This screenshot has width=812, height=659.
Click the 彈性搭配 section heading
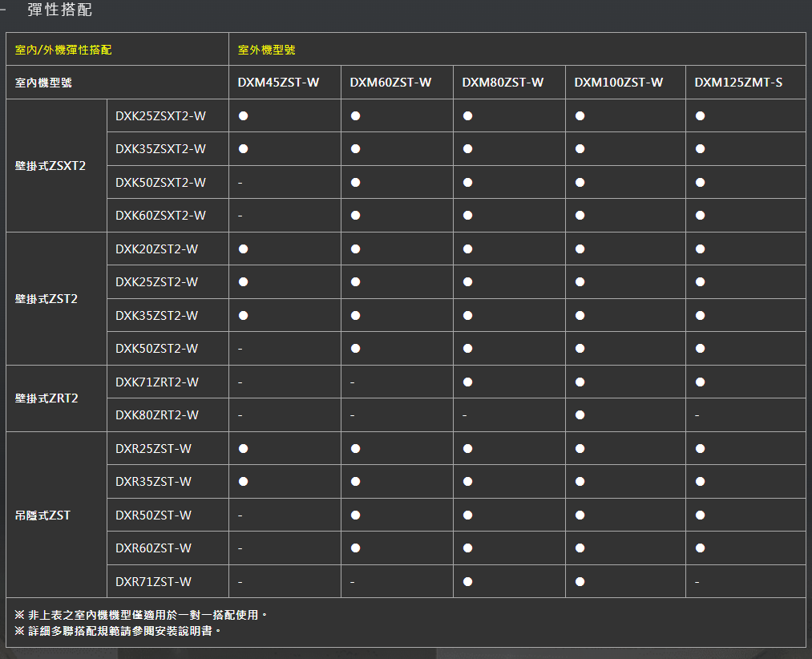(x=60, y=10)
